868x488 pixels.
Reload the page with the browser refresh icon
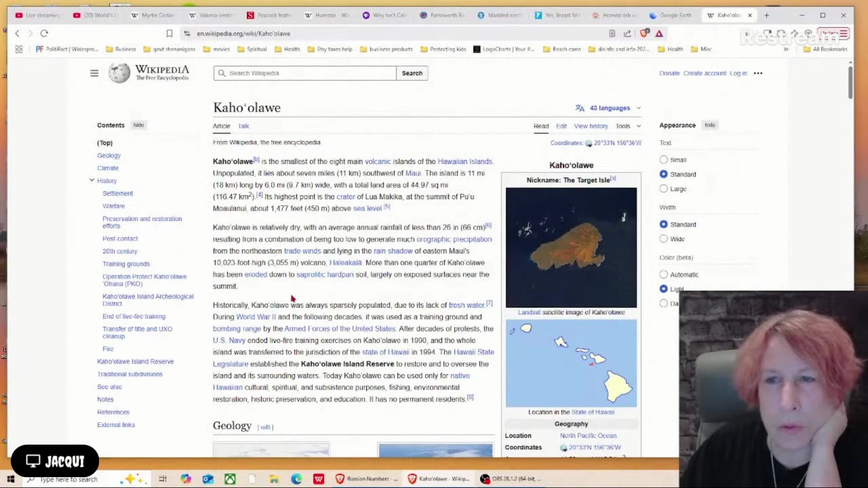tap(44, 33)
